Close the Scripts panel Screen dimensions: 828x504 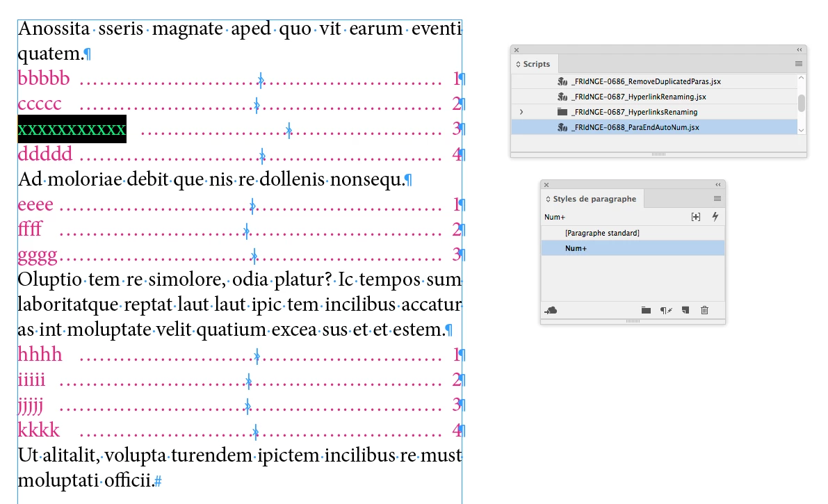[x=517, y=49]
